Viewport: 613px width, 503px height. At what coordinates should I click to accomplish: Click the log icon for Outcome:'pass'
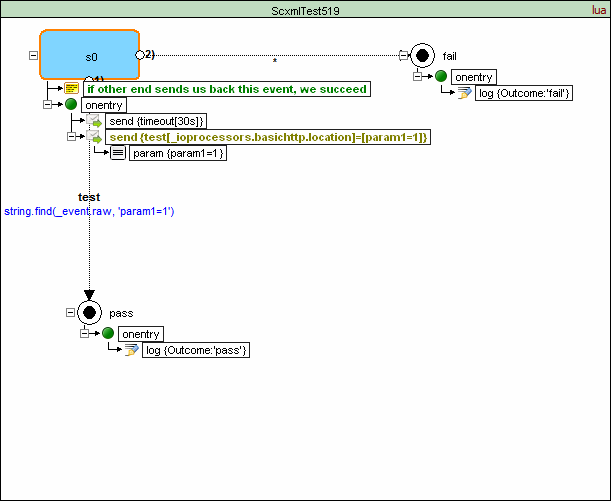(131, 350)
